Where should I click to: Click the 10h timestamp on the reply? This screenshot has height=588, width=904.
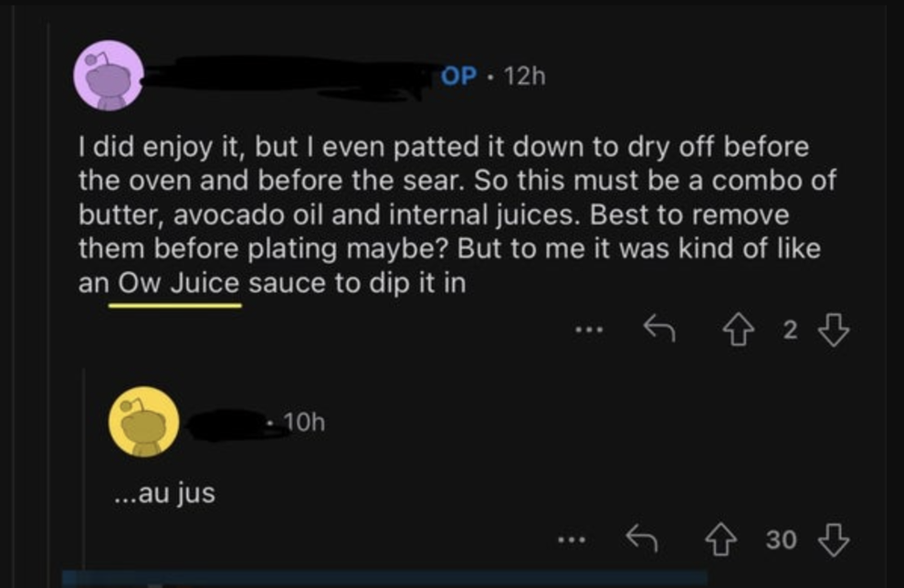pos(303,422)
